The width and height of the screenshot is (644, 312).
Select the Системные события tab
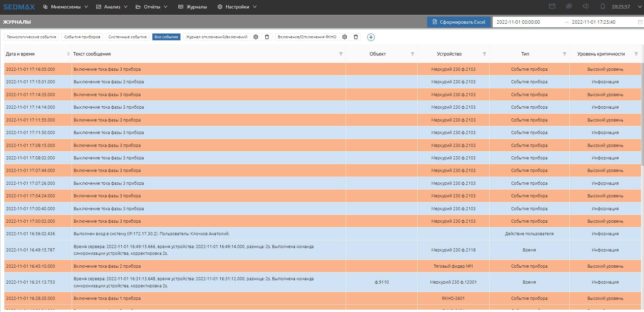click(127, 37)
